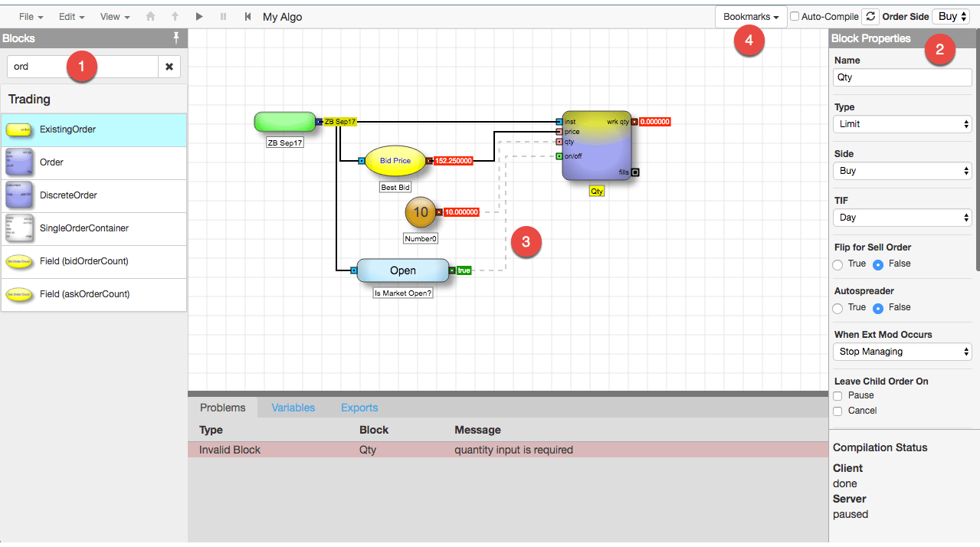
Task: Click the block Name input field
Action: pyautogui.click(x=902, y=77)
